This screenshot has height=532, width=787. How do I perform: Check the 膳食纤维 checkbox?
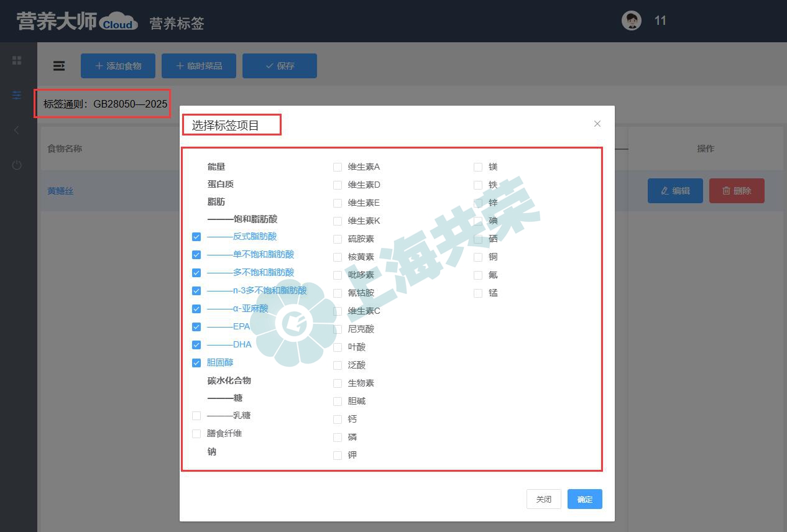(x=196, y=434)
